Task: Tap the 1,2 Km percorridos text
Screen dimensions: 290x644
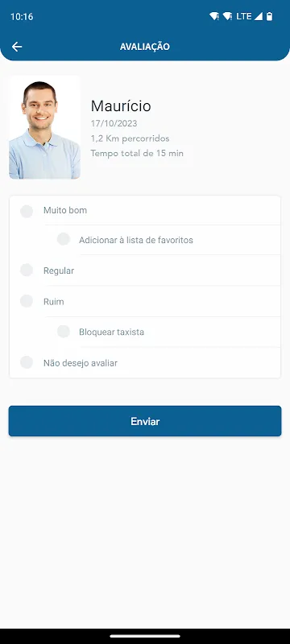Action: pyautogui.click(x=130, y=138)
